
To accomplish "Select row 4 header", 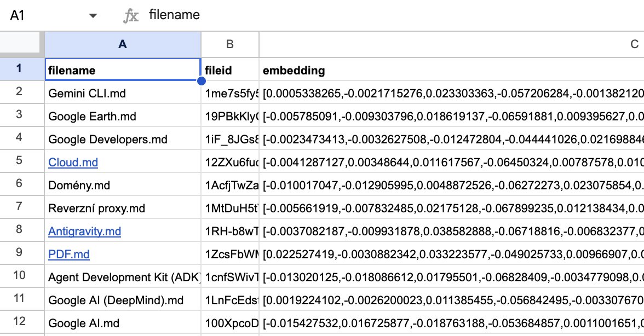I will pyautogui.click(x=22, y=138).
